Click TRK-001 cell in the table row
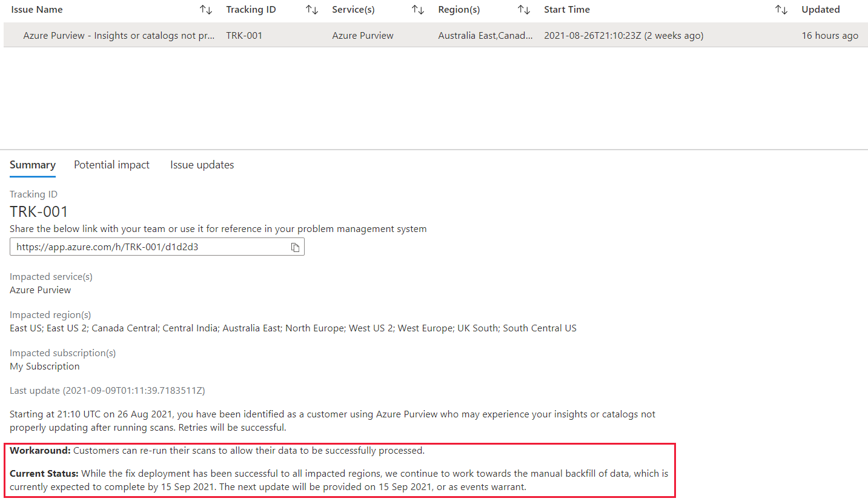 [244, 36]
